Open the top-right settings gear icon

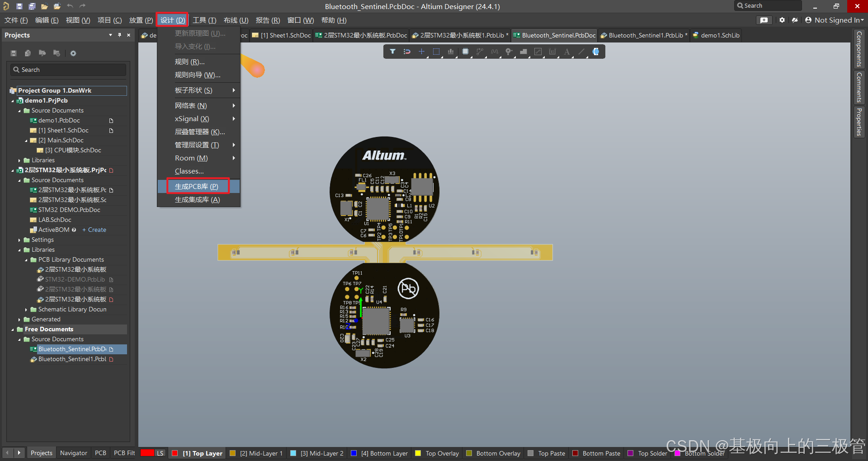coord(782,20)
